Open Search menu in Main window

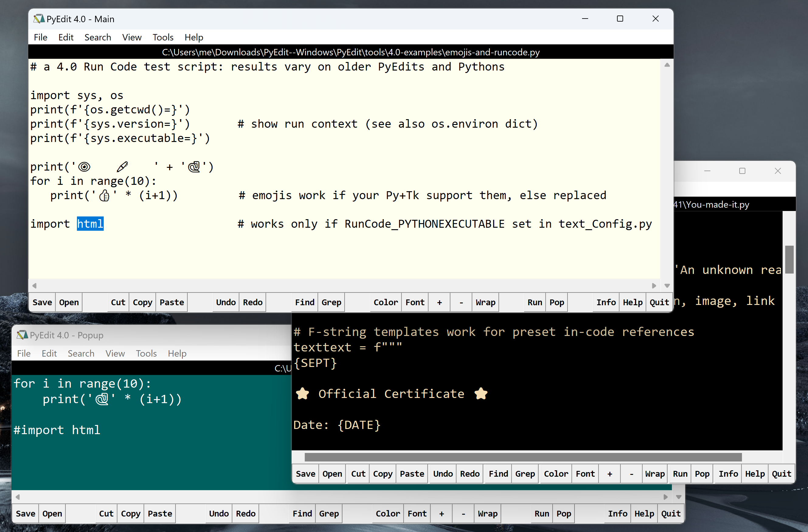pos(98,37)
